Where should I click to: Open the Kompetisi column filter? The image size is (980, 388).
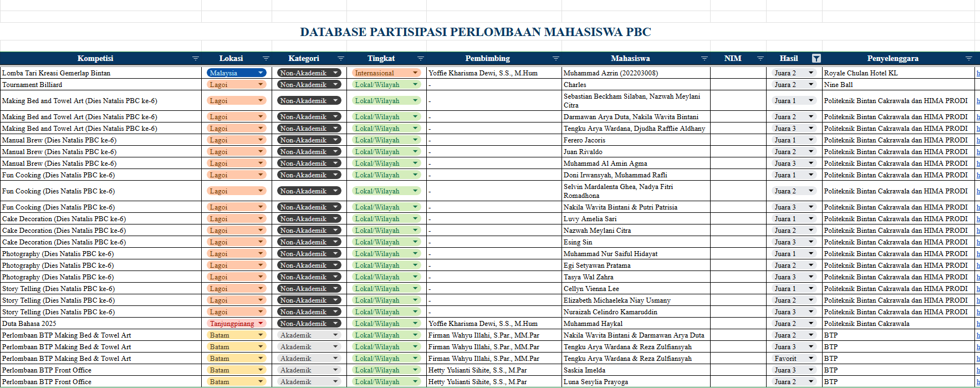tap(195, 59)
